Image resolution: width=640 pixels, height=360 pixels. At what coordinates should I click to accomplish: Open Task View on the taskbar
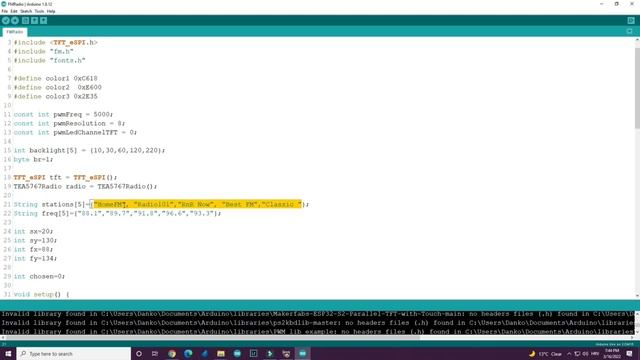[155, 353]
